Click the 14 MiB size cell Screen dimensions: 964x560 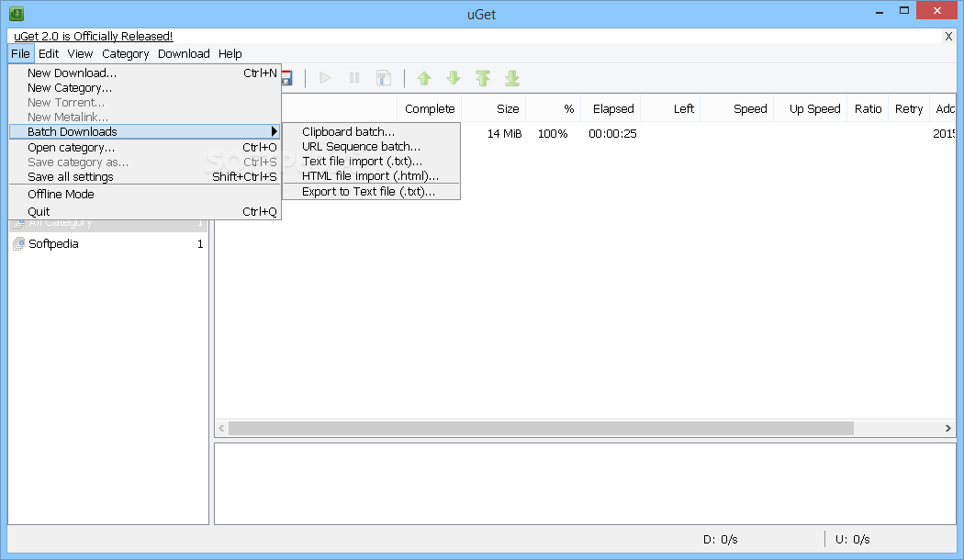(504, 133)
